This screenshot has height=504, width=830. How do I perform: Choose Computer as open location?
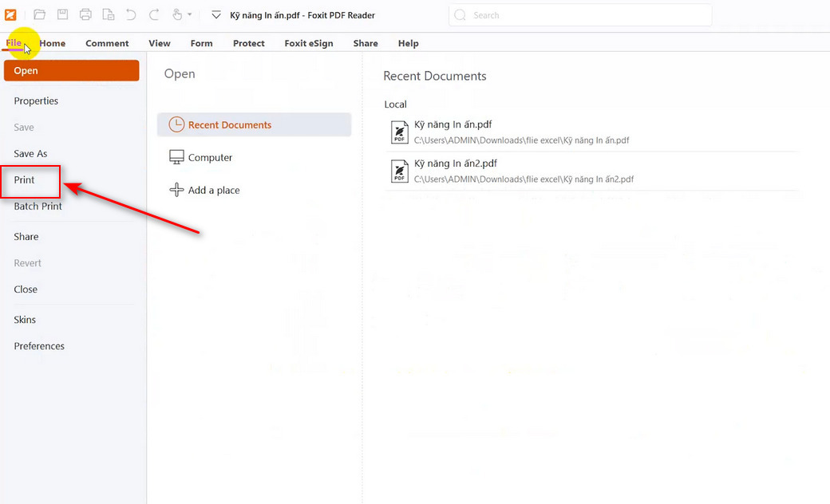(210, 158)
